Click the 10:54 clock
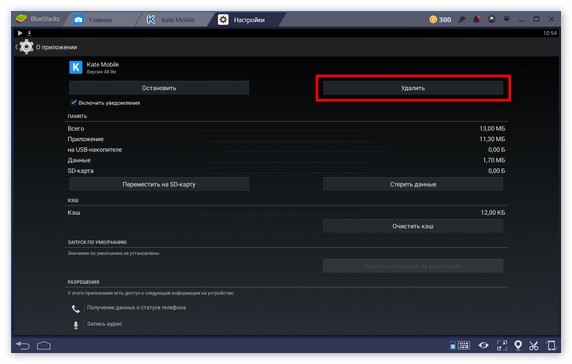Screen dimensions: 572x364 coord(550,33)
